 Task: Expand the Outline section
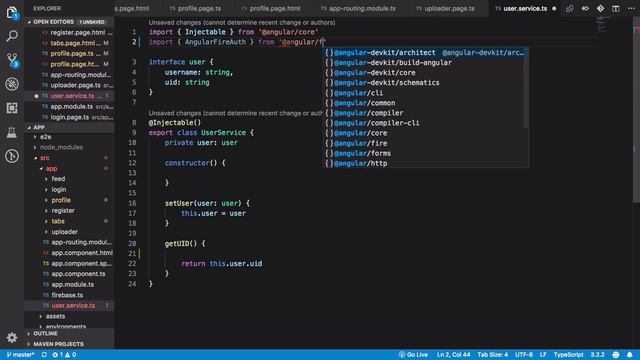(69, 333)
